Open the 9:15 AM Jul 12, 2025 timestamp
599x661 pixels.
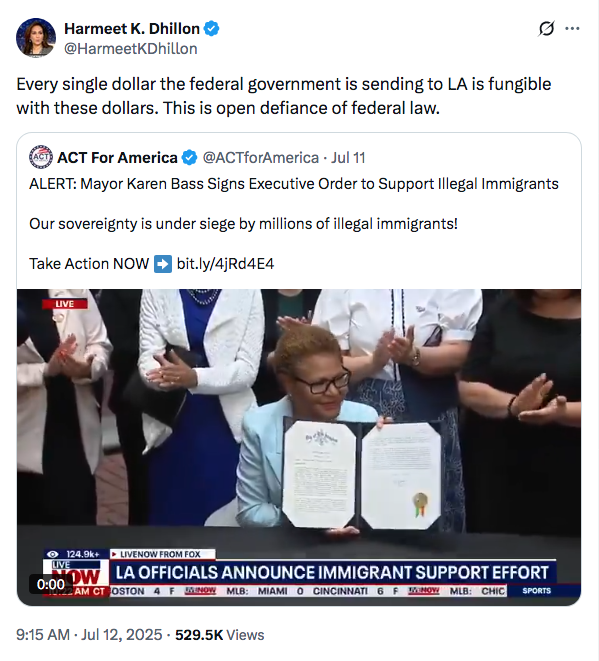coord(89,635)
